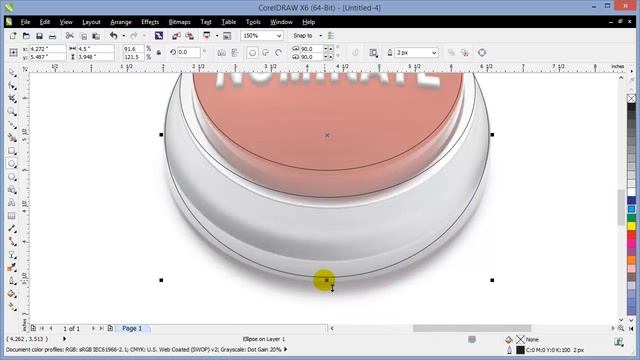This screenshot has width=640, height=360.
Task: Open the wrap text options dropdown
Action: coord(373,53)
